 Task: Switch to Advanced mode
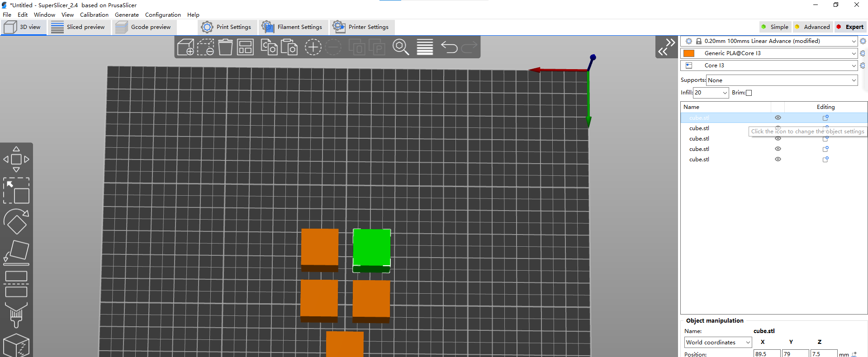pos(812,27)
